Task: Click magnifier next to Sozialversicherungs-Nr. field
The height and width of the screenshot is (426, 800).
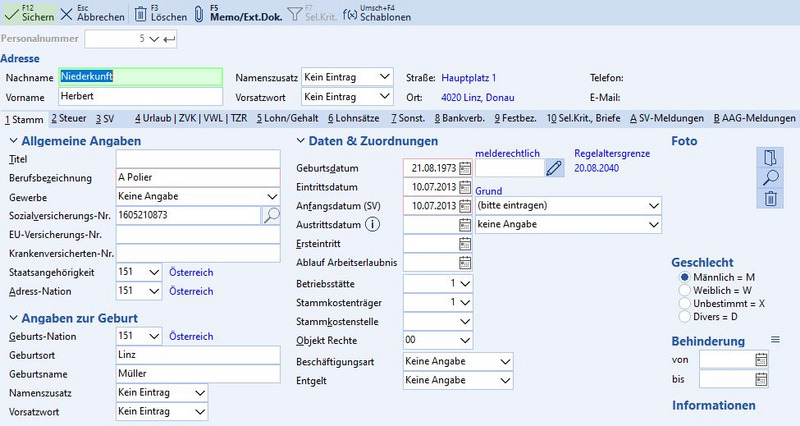Action: (x=271, y=215)
